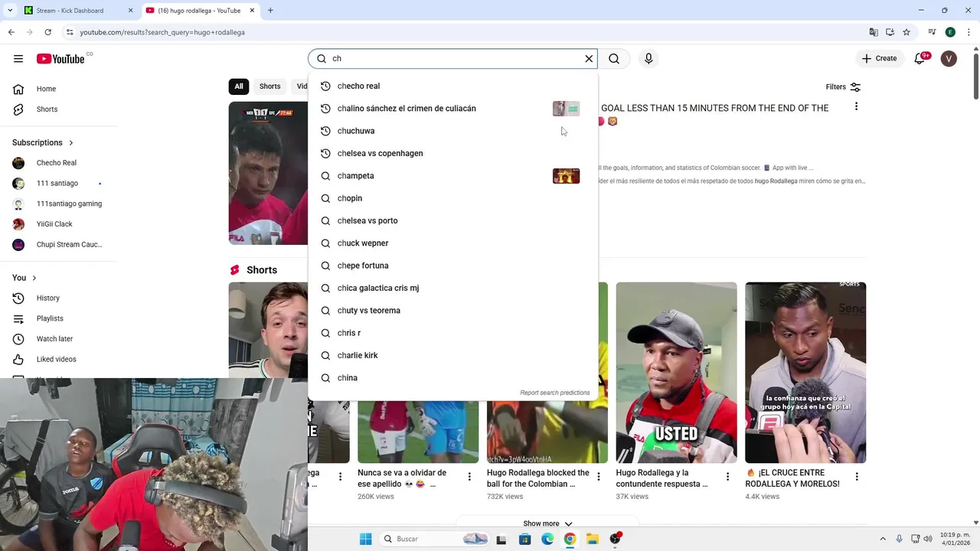This screenshot has width=980, height=551.
Task: Click the magnifier search button
Action: [x=614, y=59]
